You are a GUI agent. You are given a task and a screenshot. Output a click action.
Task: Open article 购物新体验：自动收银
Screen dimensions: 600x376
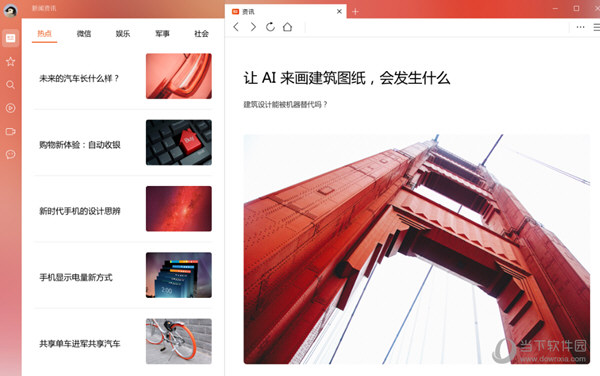[80, 145]
